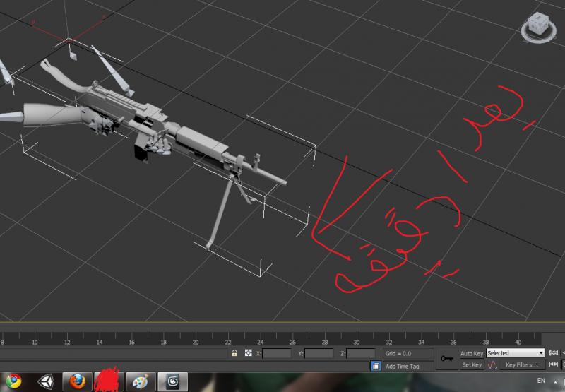Screen dimensions: 565x392
Task: Open Google Chrome from the taskbar
Action: coord(14,381)
